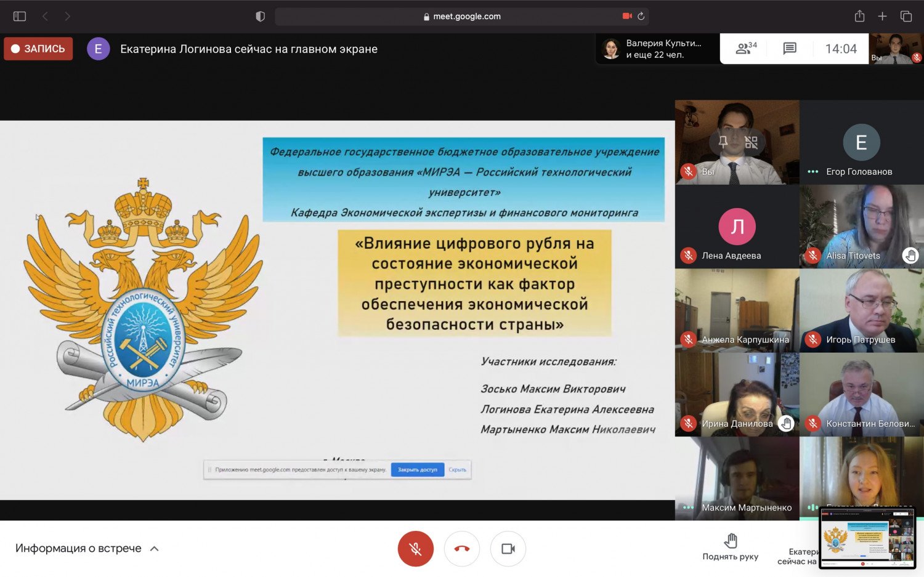The image size is (924, 577).
Task: Click Закрыть доступ in sharing bar
Action: tap(418, 470)
